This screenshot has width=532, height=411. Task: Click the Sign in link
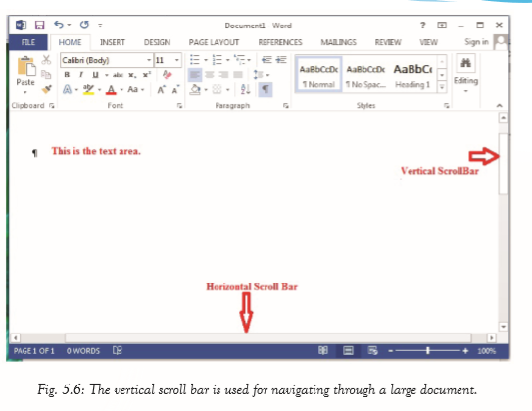(x=476, y=42)
